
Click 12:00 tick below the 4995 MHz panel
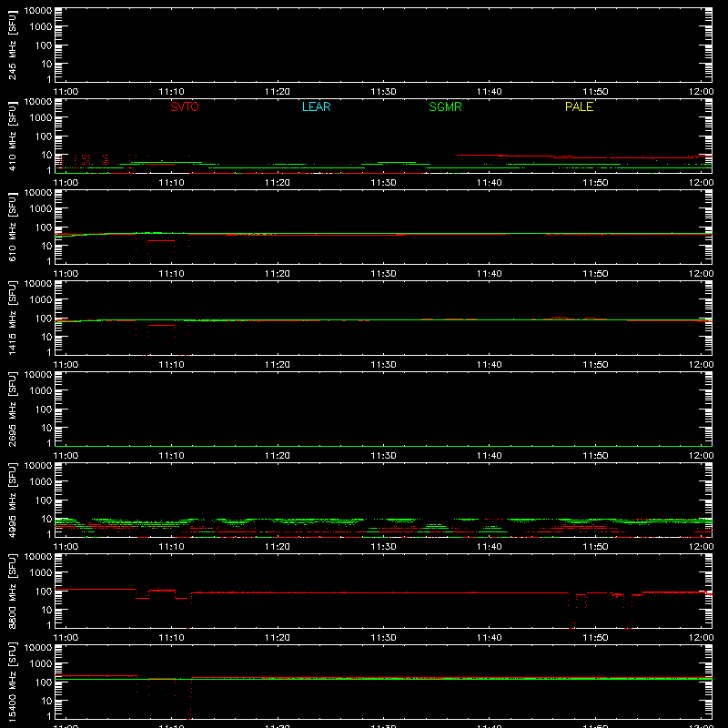(701, 547)
